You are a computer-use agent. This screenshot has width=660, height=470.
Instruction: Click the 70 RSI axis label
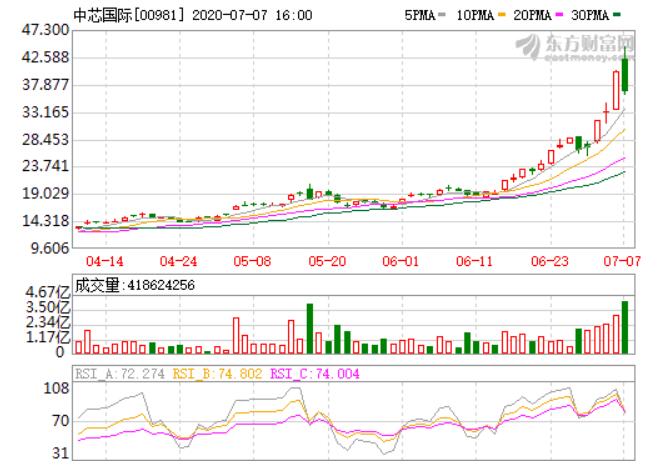(x=61, y=421)
